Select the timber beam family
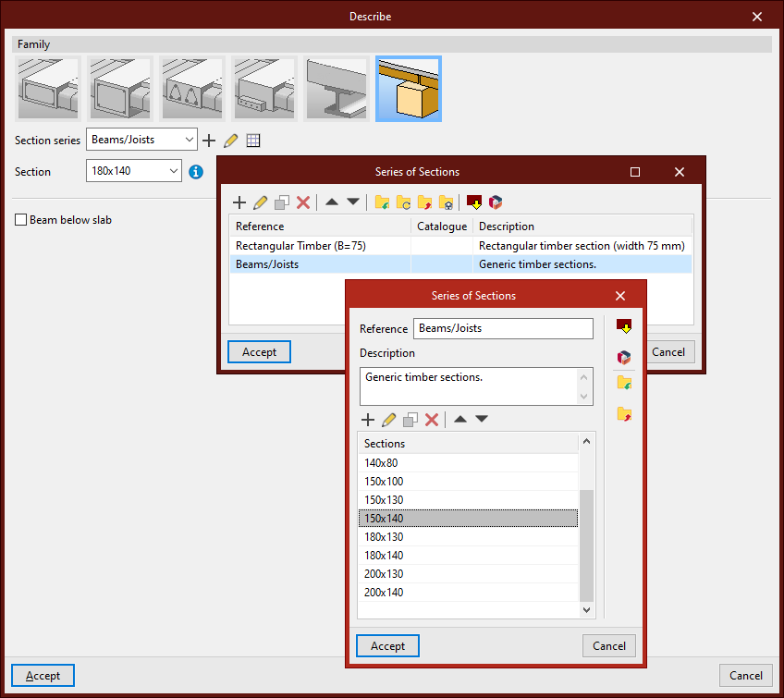784x698 pixels. tap(409, 89)
